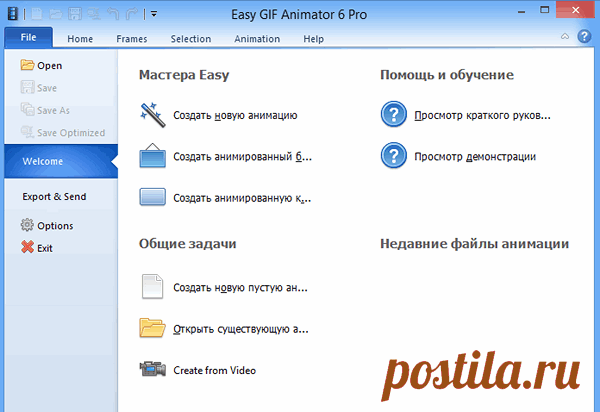This screenshot has width=600, height=412.
Task: Click the Open folder icon in File menu
Action: (x=27, y=65)
